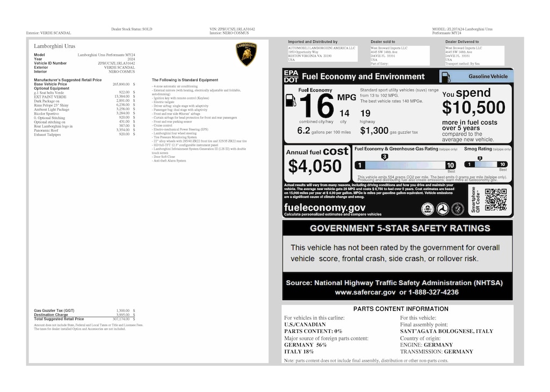The image size is (550, 392).
Task: Click the U.S./CANADIAN PARTS CONTENT: 0% line
Action: coord(313,328)
